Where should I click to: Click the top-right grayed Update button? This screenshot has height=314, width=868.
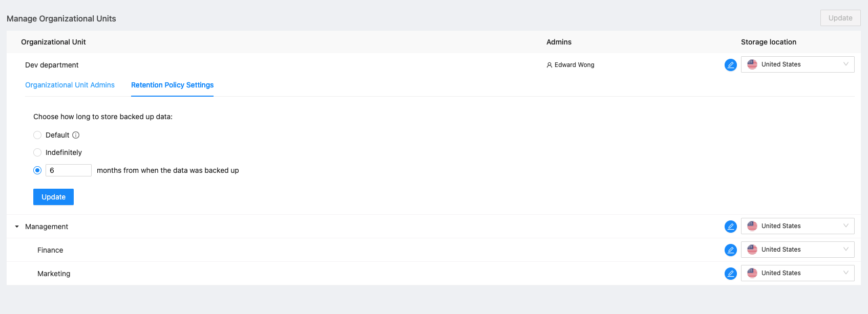coord(840,18)
